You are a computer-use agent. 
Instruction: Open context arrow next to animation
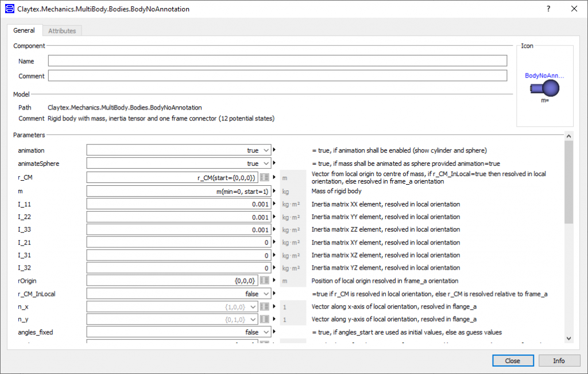click(274, 150)
